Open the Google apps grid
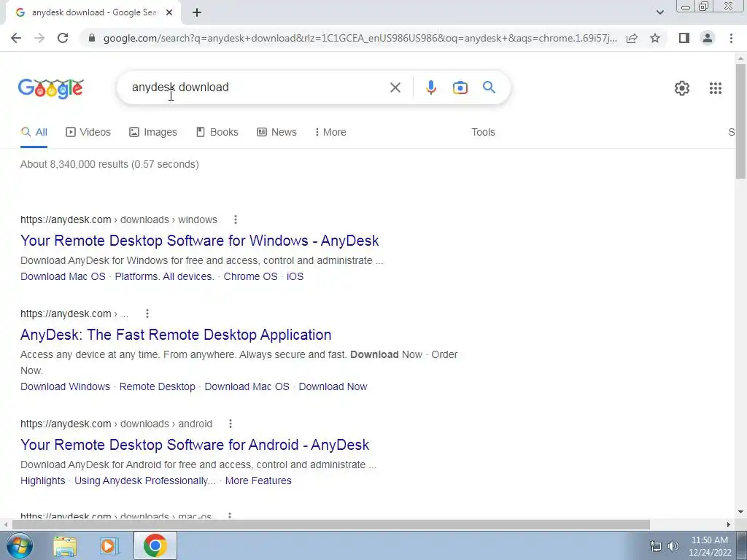The width and height of the screenshot is (747, 560). 715,88
